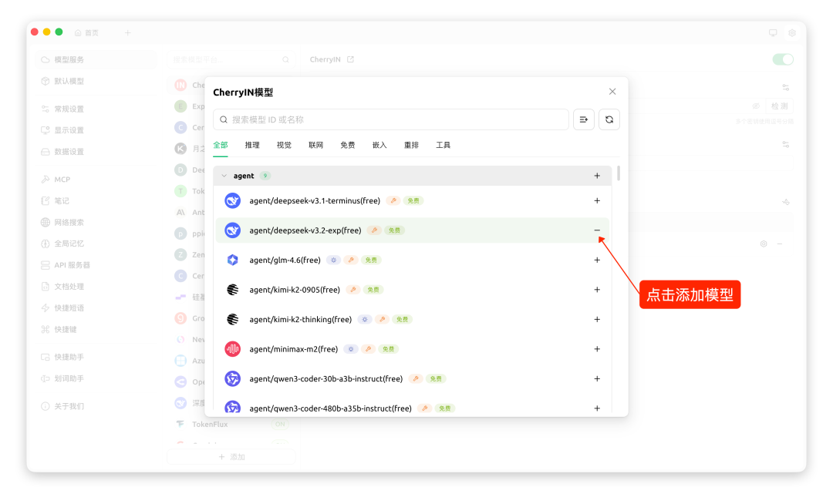Click the qwen3-coder-30b model logo

[x=233, y=379]
